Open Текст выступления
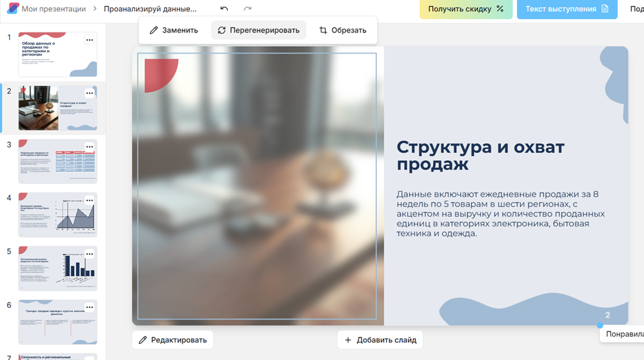 click(567, 9)
